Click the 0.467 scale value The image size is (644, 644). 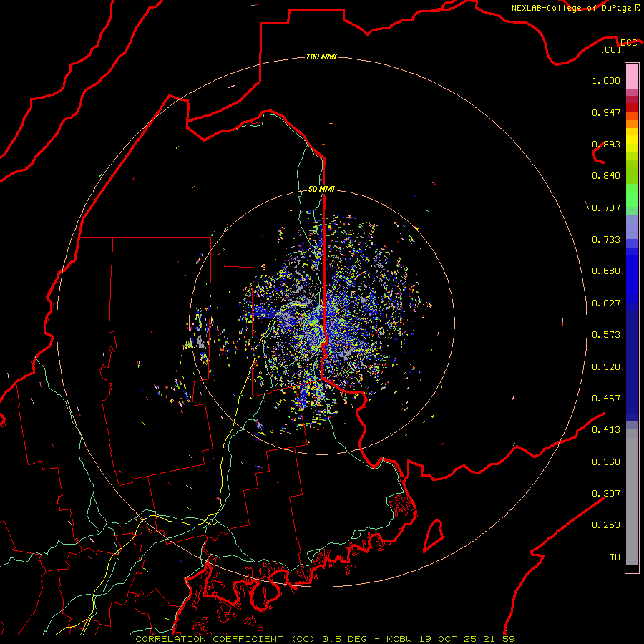pyautogui.click(x=606, y=399)
